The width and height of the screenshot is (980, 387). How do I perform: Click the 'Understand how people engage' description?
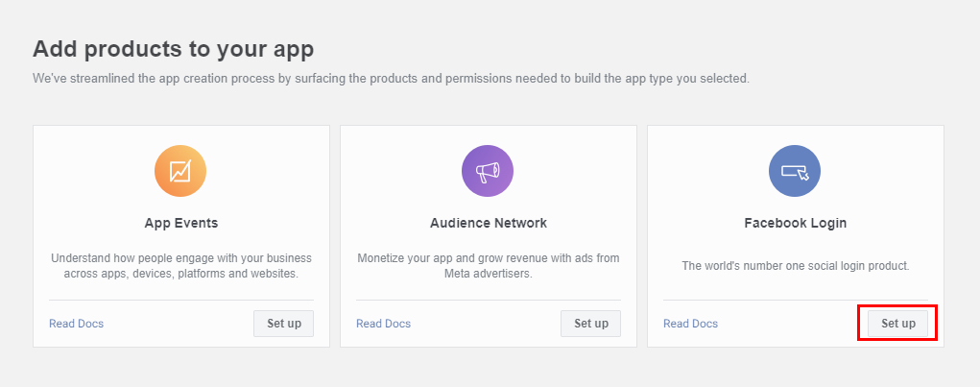pyautogui.click(x=181, y=266)
